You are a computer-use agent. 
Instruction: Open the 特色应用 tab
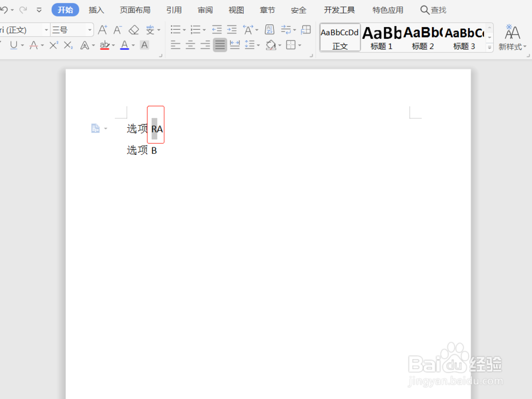[x=388, y=10]
